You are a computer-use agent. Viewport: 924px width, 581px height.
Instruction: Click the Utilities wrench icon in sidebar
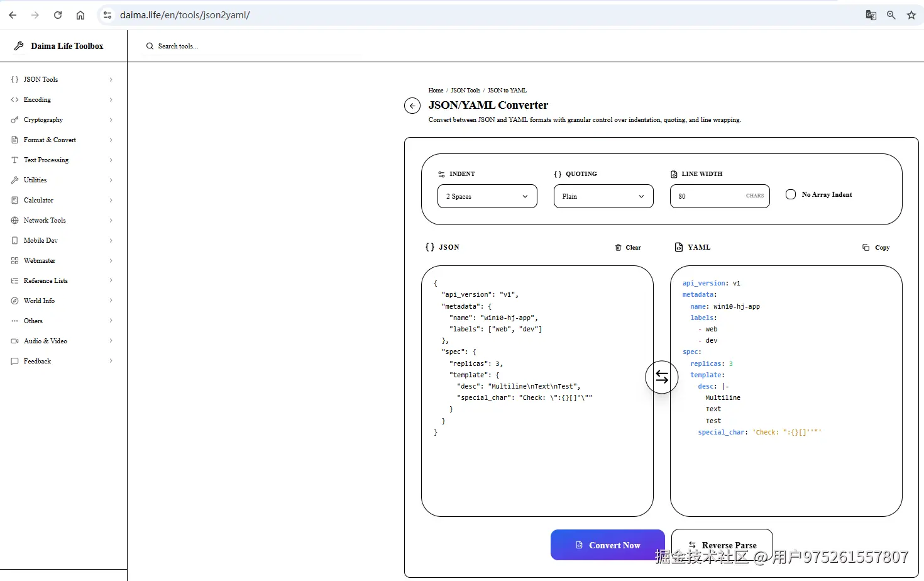click(x=14, y=180)
